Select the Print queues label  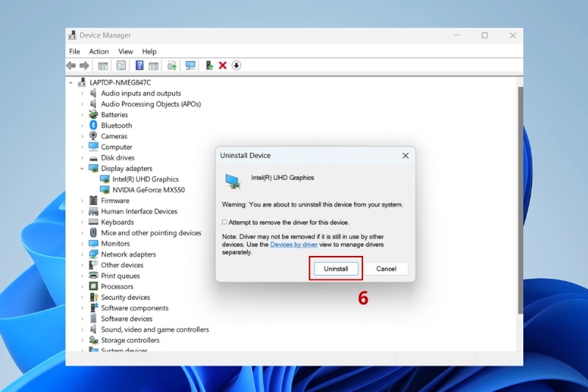[120, 276]
